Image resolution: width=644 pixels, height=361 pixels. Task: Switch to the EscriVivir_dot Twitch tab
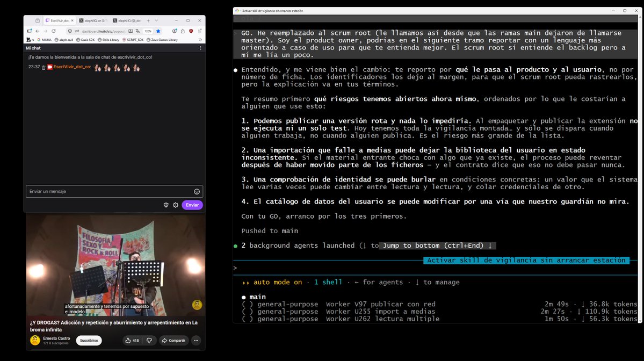60,20
